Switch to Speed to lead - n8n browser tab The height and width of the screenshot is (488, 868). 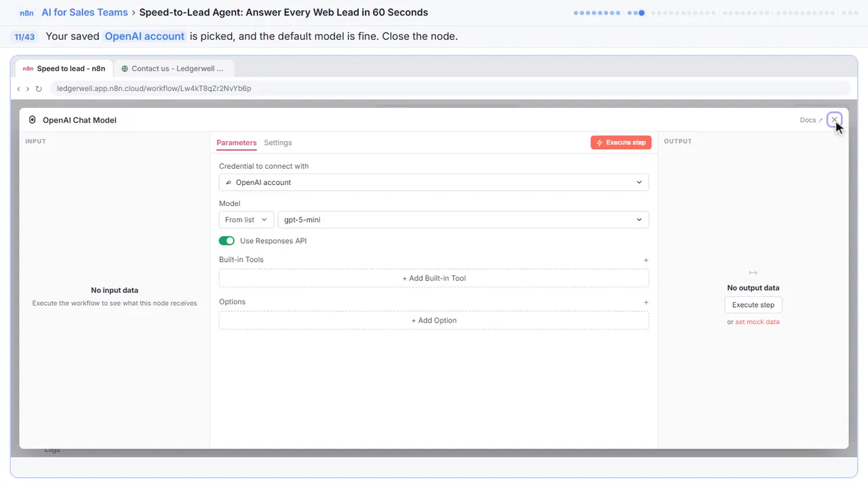click(64, 68)
